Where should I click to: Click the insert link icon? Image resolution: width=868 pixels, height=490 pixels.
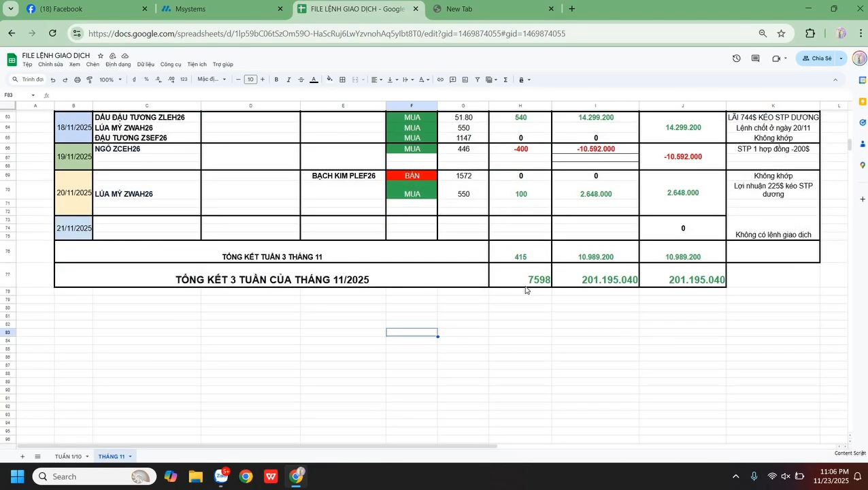coord(440,80)
